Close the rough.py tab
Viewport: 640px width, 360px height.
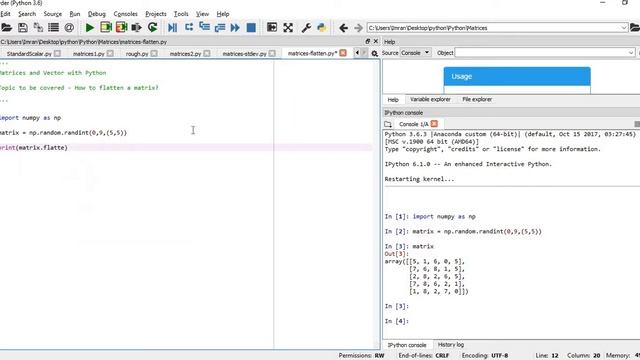[x=153, y=53]
